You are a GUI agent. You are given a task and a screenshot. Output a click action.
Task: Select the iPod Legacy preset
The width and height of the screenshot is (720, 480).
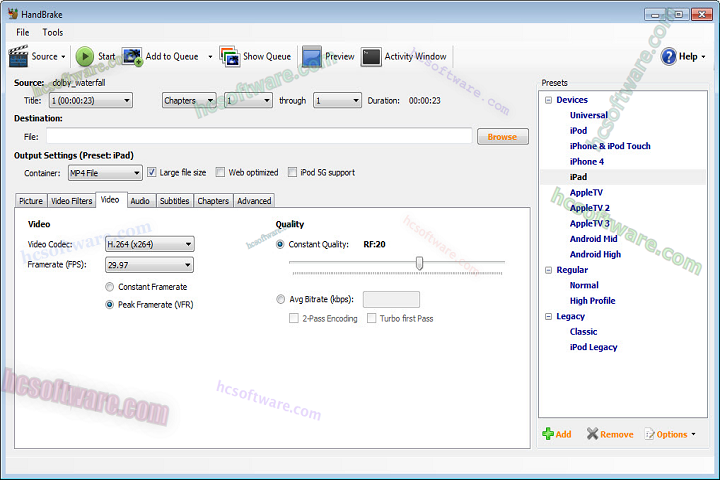pos(593,347)
